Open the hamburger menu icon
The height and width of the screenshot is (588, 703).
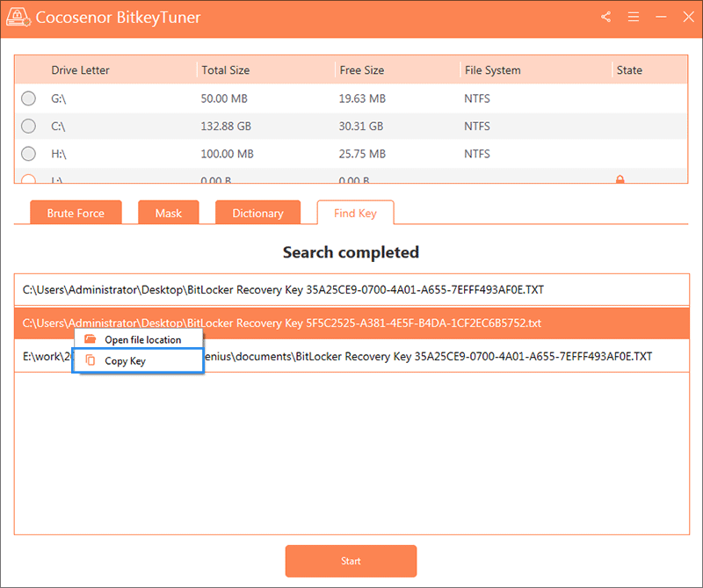tap(634, 17)
